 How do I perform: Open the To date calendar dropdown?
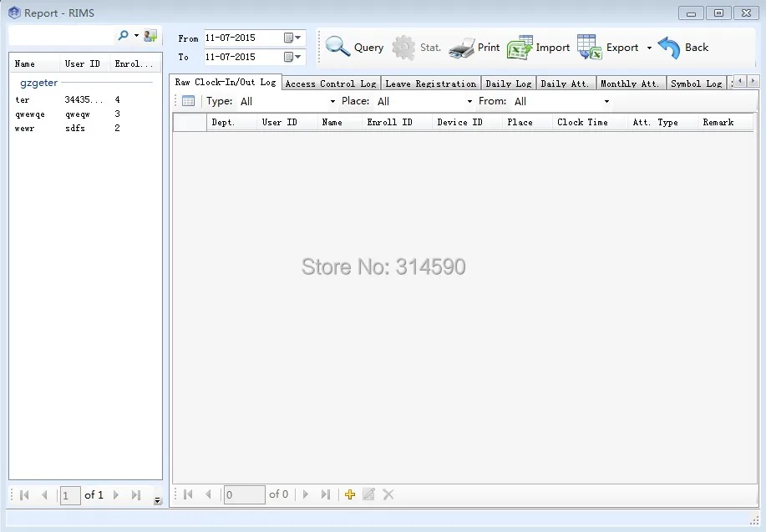pyautogui.click(x=293, y=57)
